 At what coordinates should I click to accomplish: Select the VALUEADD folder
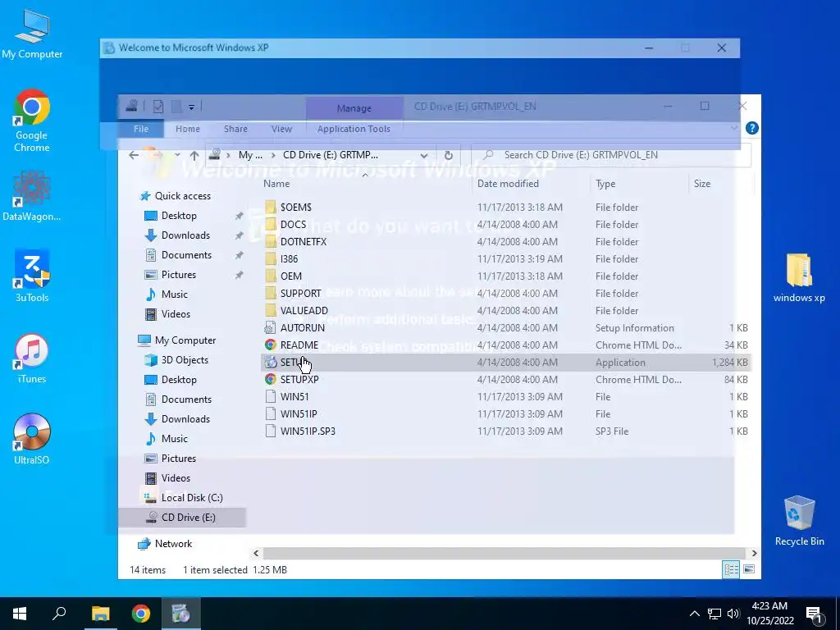[x=304, y=311]
